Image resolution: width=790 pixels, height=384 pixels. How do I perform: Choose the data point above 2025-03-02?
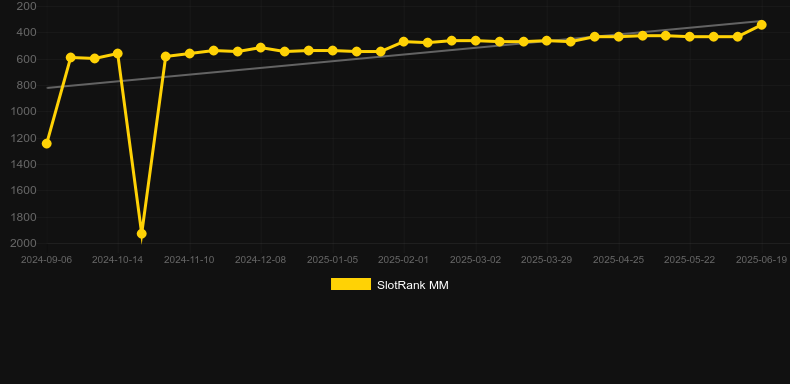tap(476, 40)
